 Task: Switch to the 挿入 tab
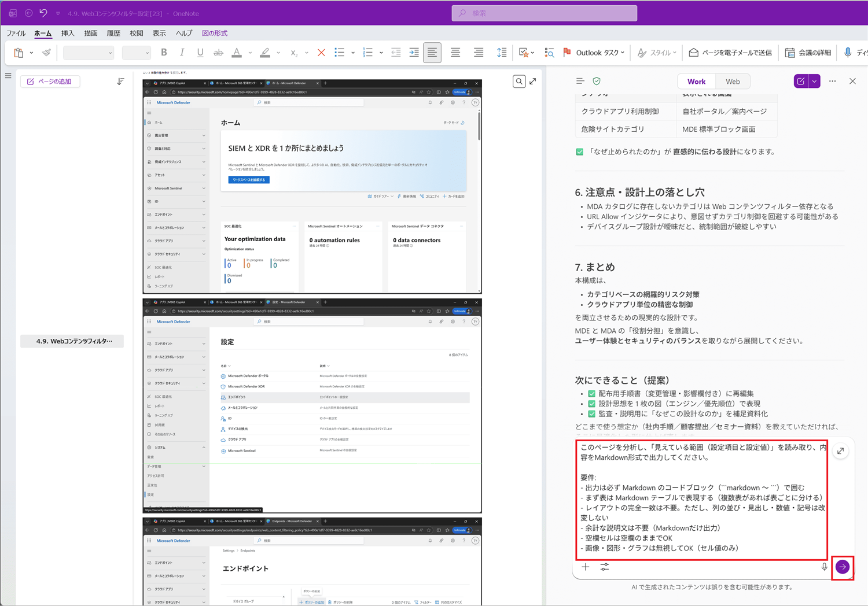click(x=68, y=34)
